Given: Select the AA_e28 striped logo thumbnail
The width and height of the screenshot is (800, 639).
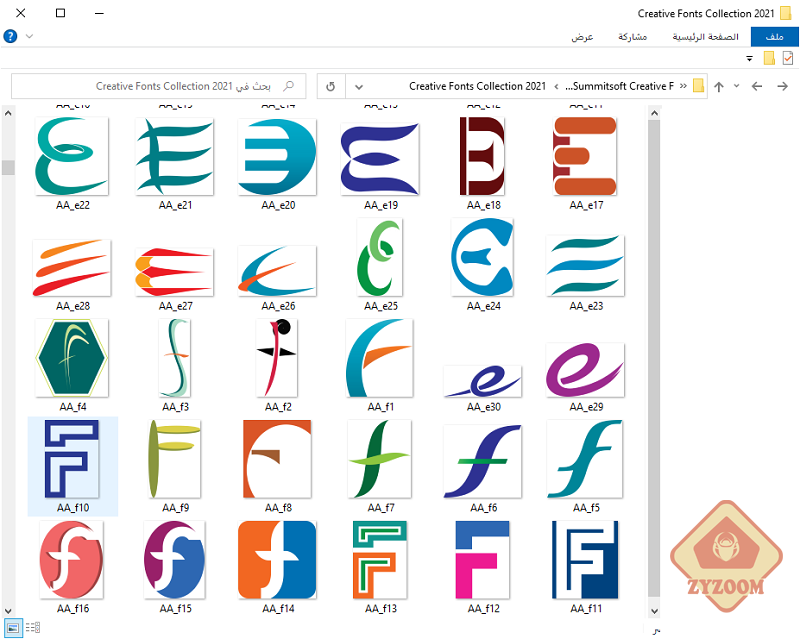Looking at the screenshot, I should point(72,268).
